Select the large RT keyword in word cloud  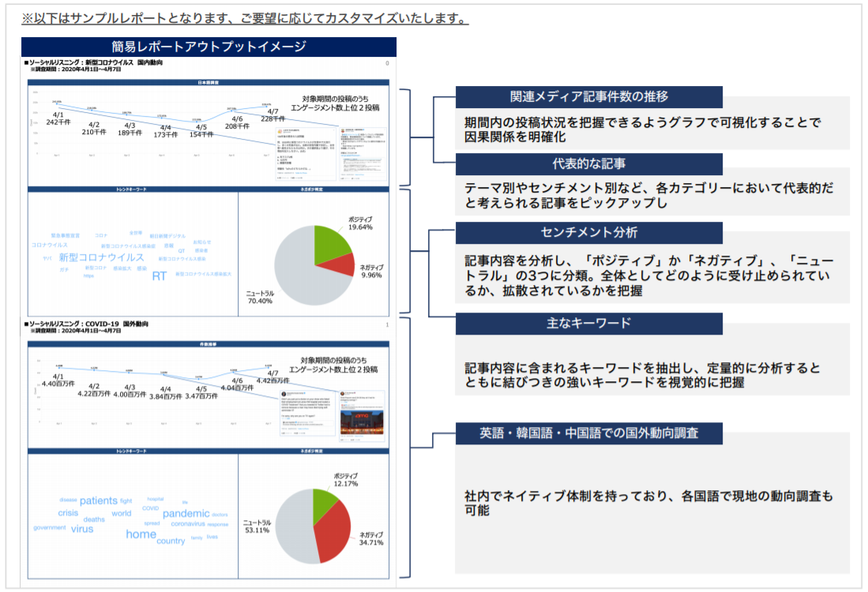pos(160,276)
